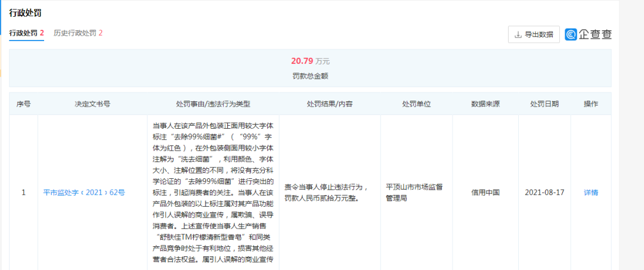Click the 20.79 万元 total fine amount
The width and height of the screenshot is (644, 270).
point(309,61)
